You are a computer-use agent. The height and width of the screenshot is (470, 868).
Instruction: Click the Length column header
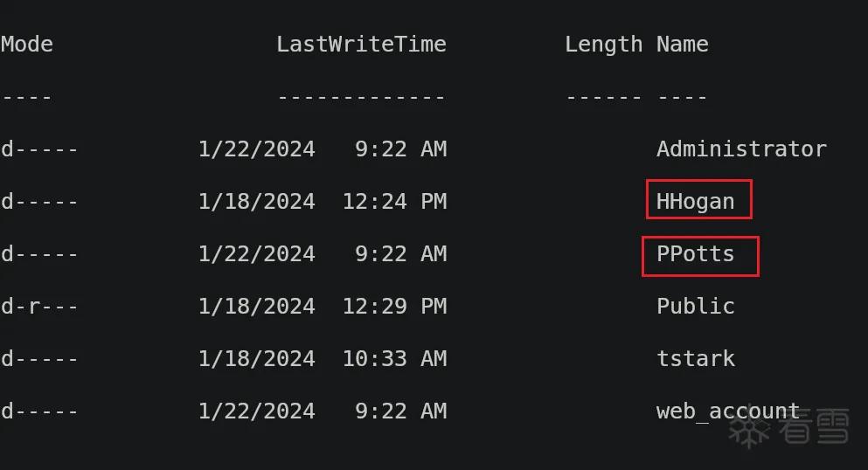(603, 45)
